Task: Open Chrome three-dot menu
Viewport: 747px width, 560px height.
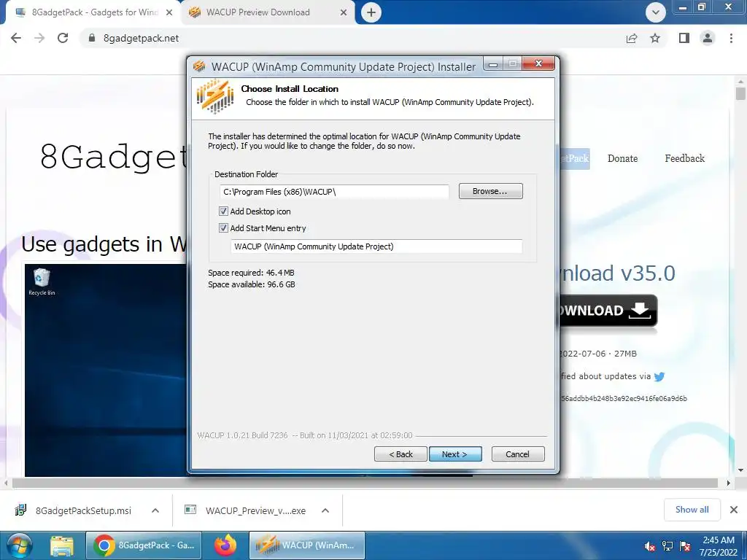Action: pyautogui.click(x=731, y=38)
